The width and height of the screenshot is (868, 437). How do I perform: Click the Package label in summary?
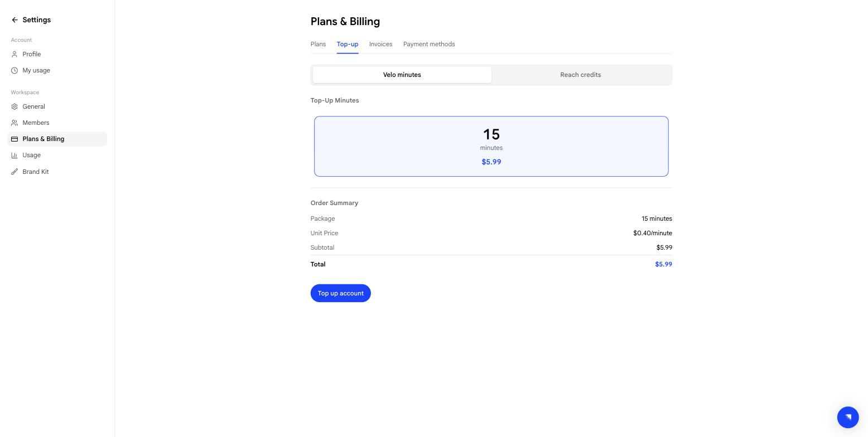point(323,219)
